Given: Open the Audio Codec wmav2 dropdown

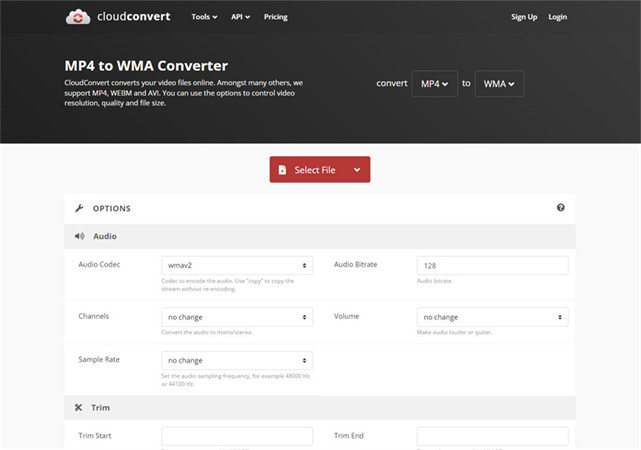Looking at the screenshot, I should (237, 266).
